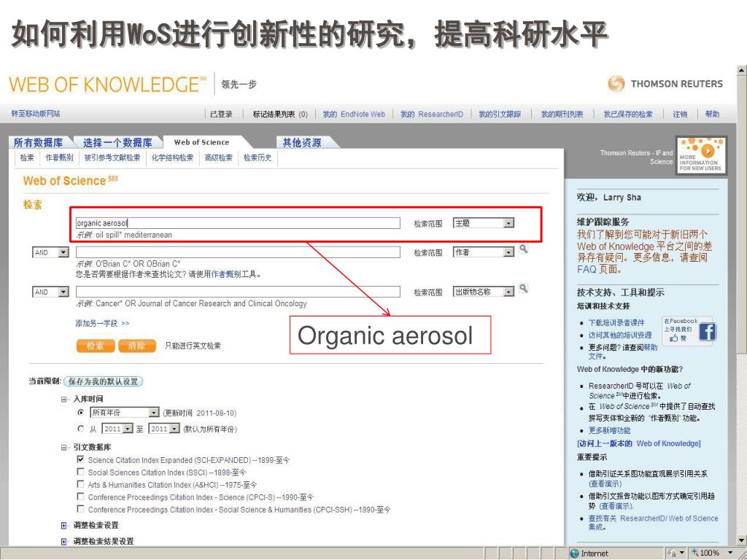Open the 所有年份 timespan dropdown
Viewport: 747px width, 560px height.
124,413
